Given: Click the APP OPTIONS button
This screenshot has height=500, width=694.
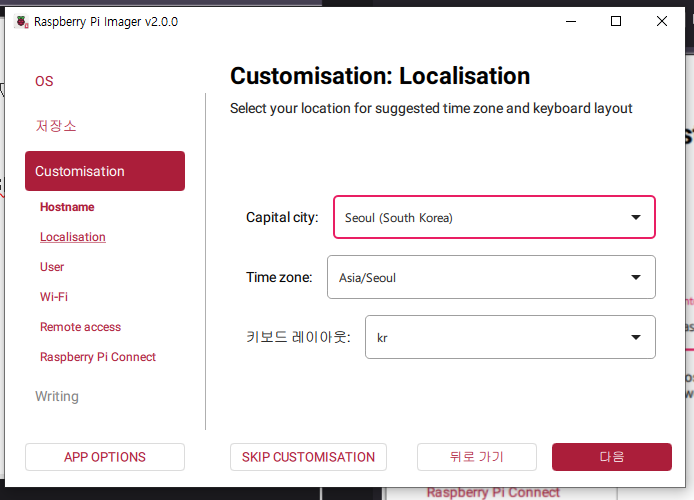Looking at the screenshot, I should click(105, 457).
